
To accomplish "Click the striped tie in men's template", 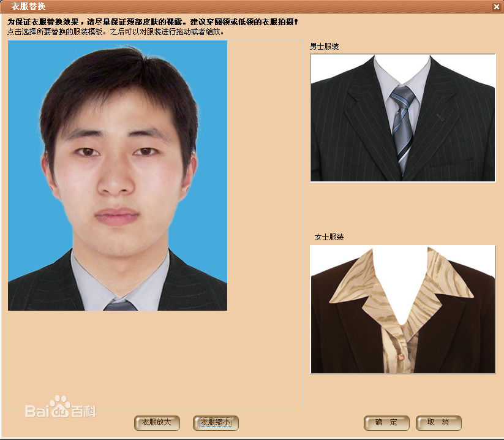I will [402, 119].
